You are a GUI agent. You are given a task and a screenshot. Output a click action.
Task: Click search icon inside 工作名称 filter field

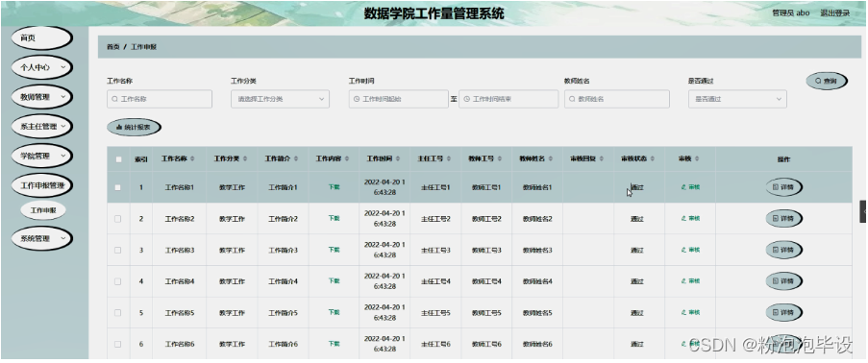click(114, 99)
